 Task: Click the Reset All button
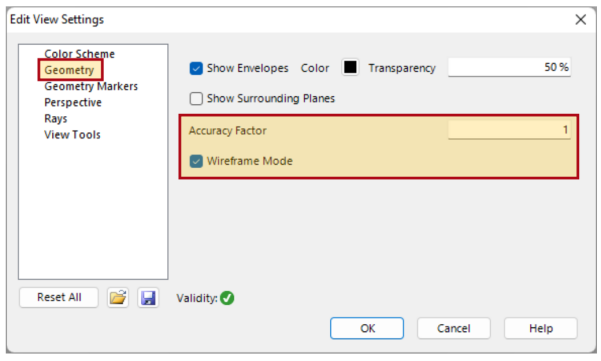click(59, 297)
